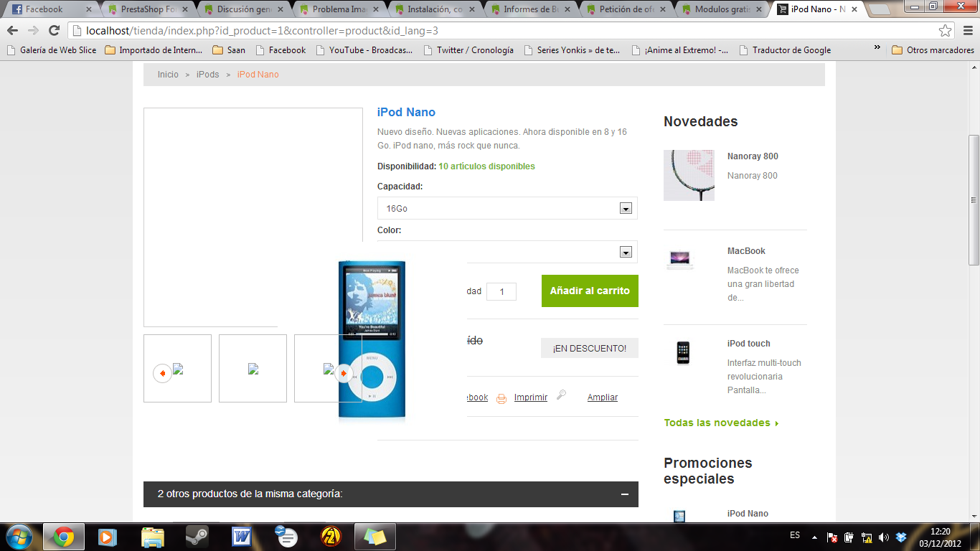980x551 pixels.
Task: Switch to the Petición de of... tab
Action: [x=628, y=9]
